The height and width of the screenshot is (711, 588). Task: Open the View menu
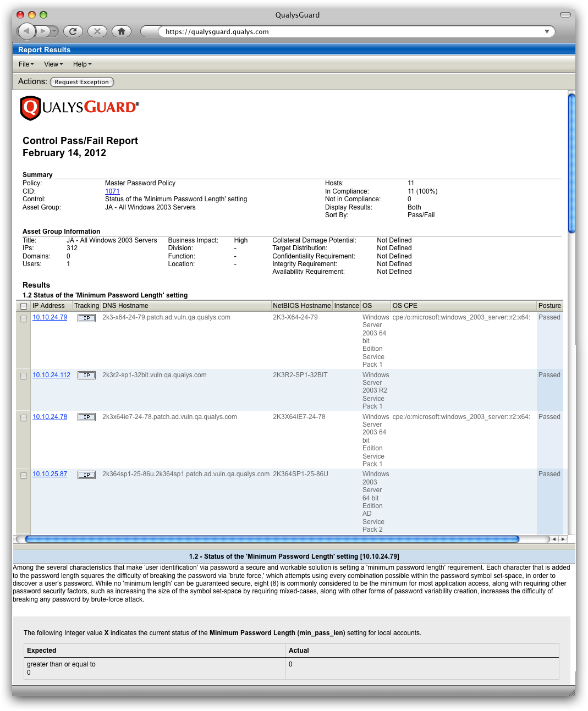53,64
